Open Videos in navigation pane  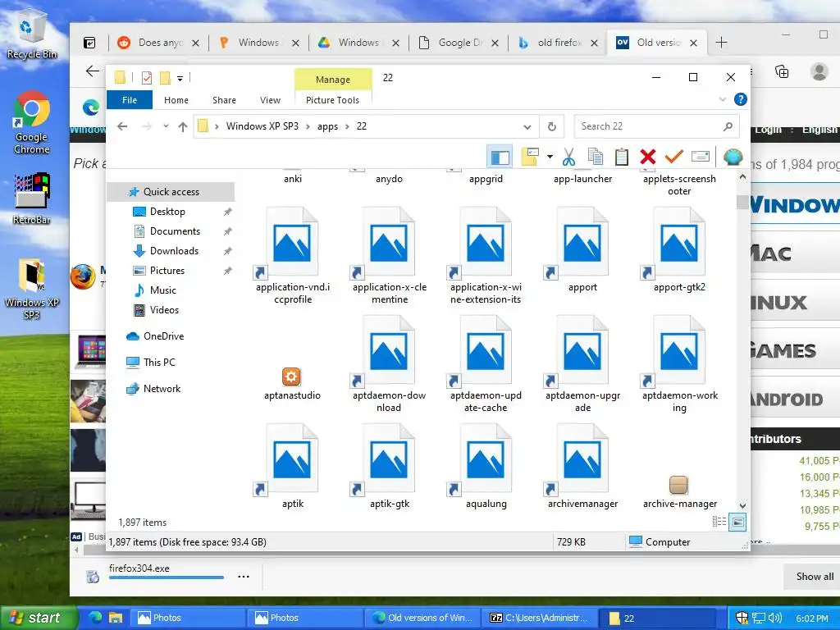point(164,309)
